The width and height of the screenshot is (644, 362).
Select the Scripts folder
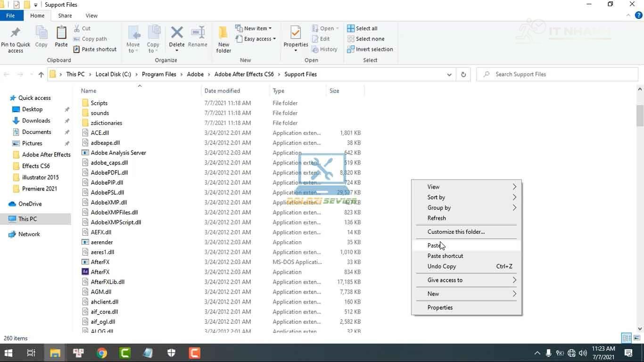point(99,103)
